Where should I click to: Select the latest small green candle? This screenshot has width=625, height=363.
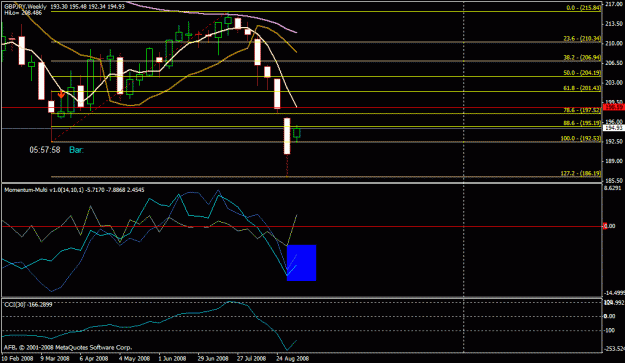[297, 133]
